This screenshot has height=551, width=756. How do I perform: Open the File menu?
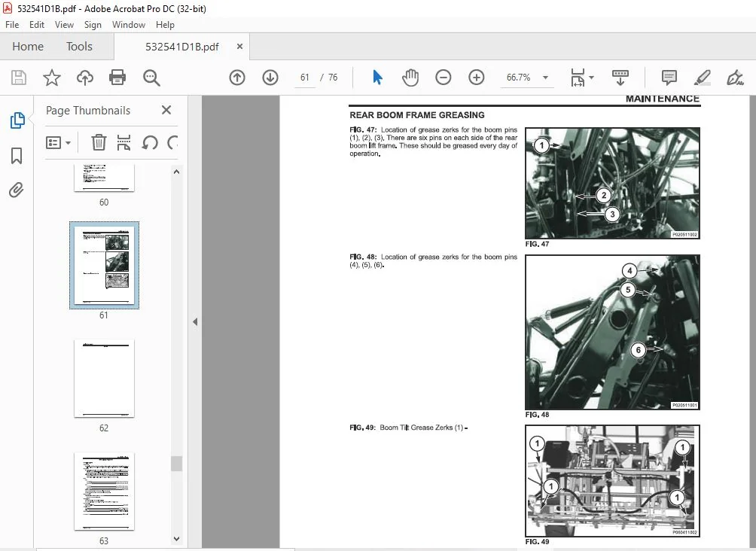coord(12,25)
